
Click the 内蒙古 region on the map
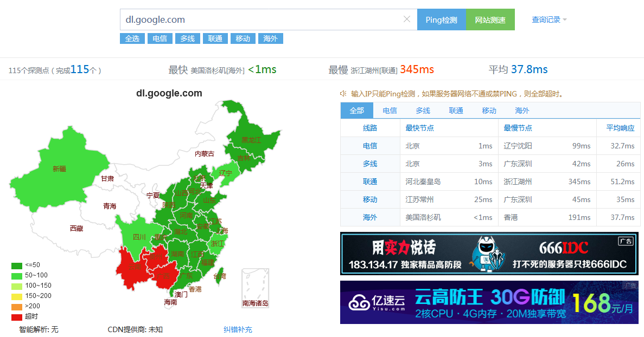[x=204, y=154]
